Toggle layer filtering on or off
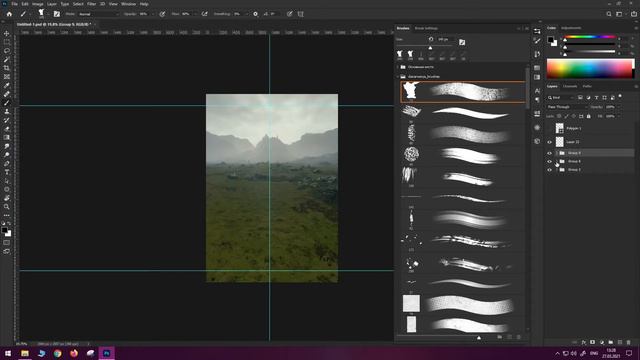The width and height of the screenshot is (640, 360). 620,96
